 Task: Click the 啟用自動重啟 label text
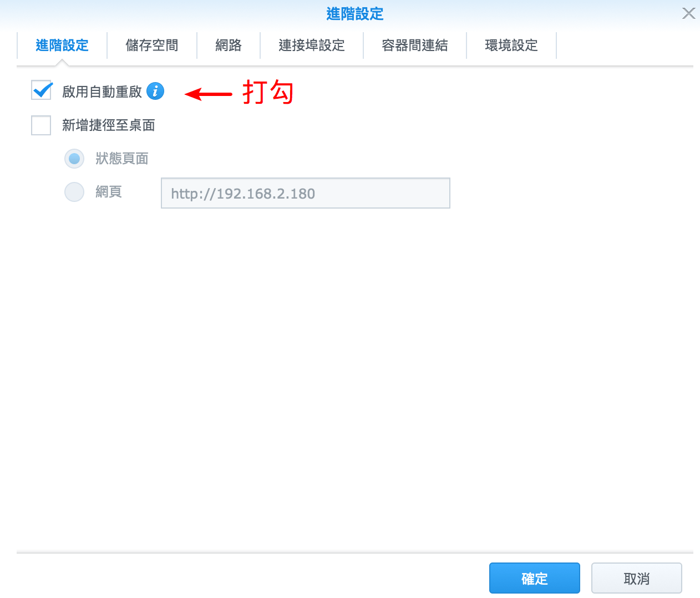(103, 92)
